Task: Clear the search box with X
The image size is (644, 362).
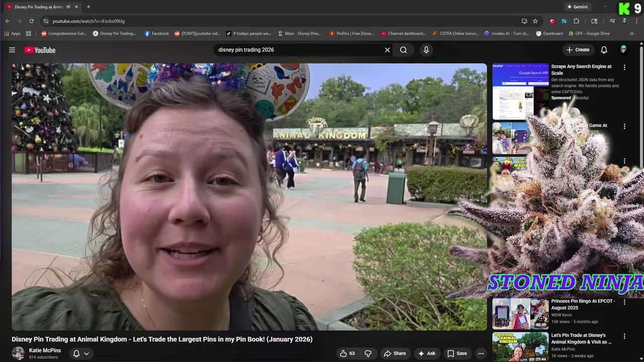Action: pyautogui.click(x=387, y=50)
